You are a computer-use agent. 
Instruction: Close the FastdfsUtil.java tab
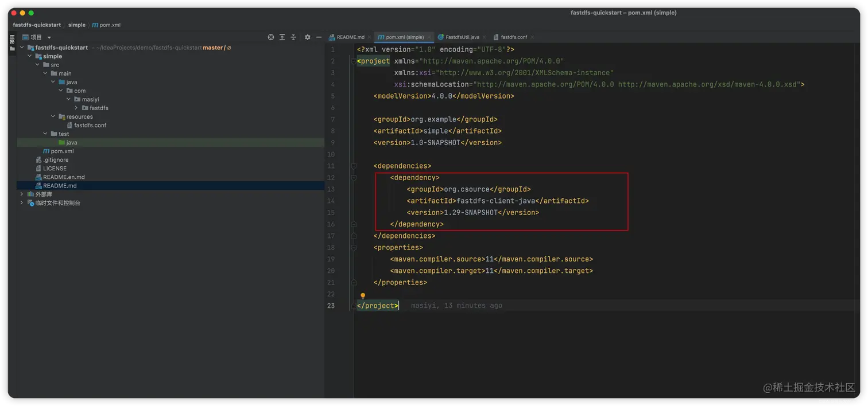click(485, 37)
